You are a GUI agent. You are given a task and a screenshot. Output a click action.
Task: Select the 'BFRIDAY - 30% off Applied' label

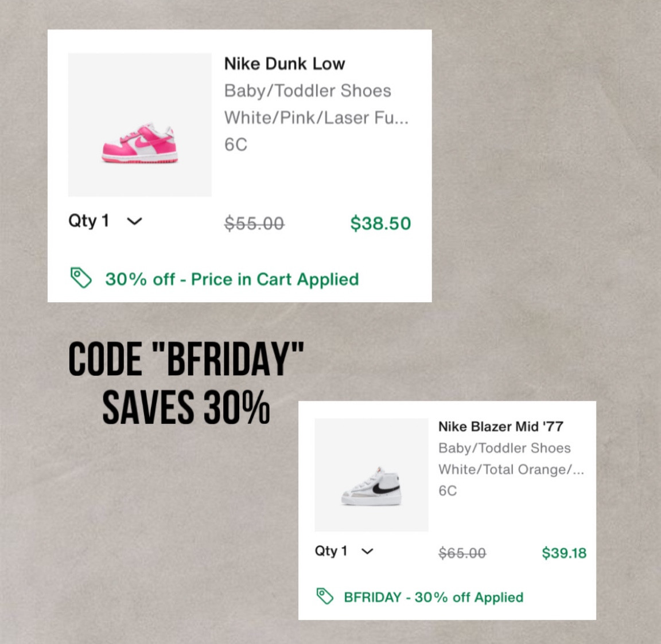click(433, 598)
